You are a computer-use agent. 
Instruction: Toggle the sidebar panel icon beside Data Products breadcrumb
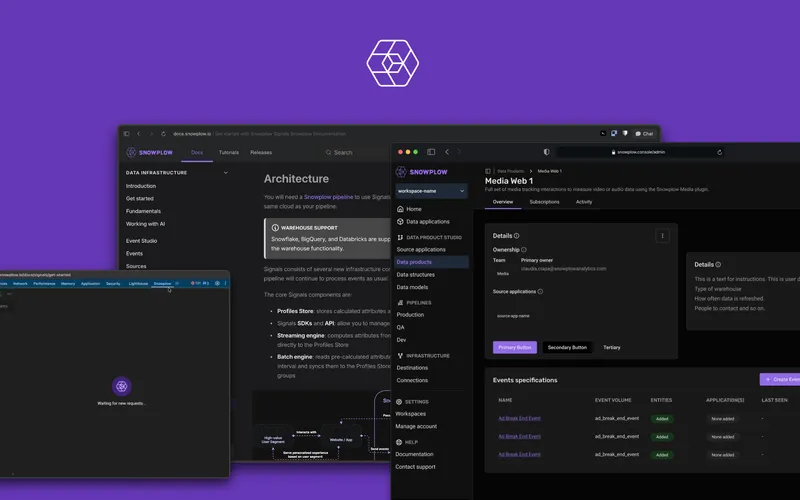[x=488, y=171]
